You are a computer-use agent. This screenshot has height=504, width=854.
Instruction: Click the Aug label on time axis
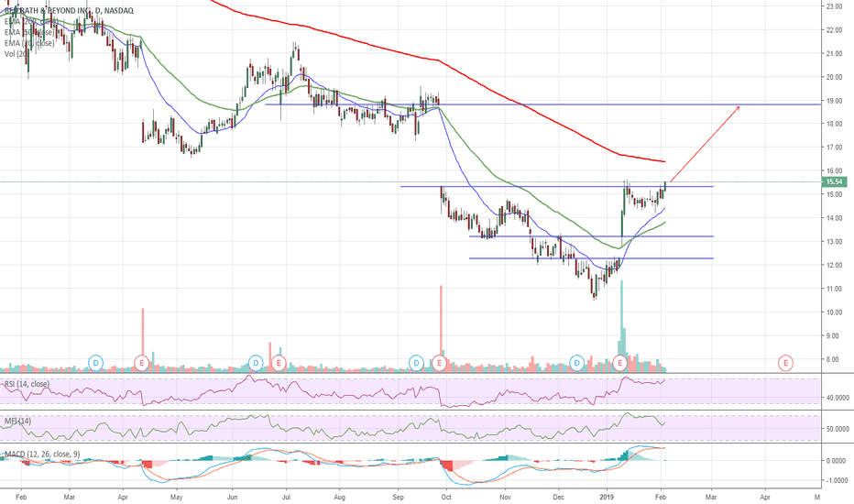pos(339,497)
